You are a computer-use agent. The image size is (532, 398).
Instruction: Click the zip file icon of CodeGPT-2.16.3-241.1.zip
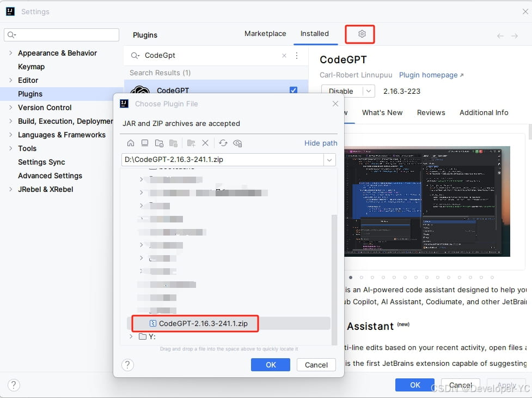(x=153, y=323)
